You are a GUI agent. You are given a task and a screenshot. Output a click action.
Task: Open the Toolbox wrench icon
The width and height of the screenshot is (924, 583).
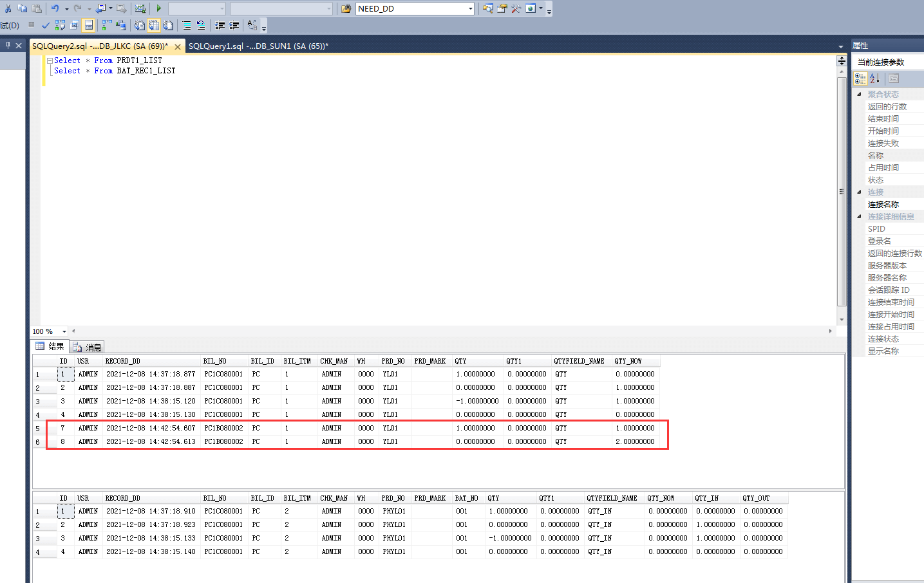[516, 8]
